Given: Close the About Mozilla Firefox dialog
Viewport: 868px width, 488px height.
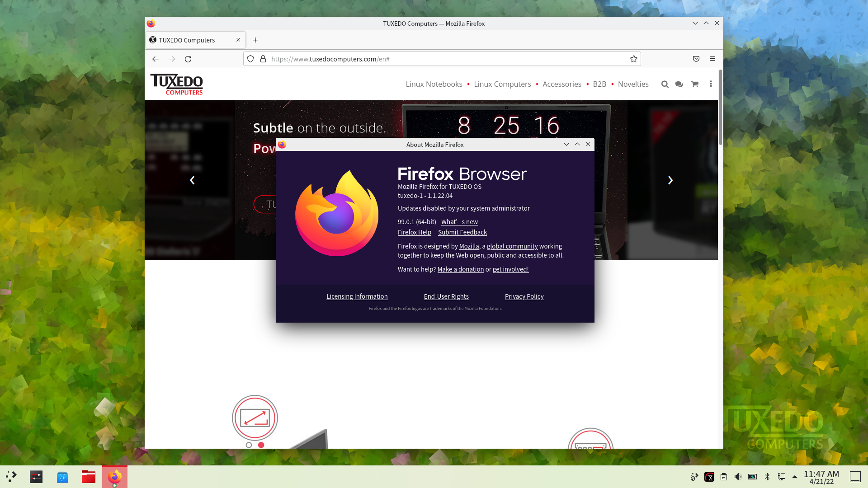Looking at the screenshot, I should (588, 145).
